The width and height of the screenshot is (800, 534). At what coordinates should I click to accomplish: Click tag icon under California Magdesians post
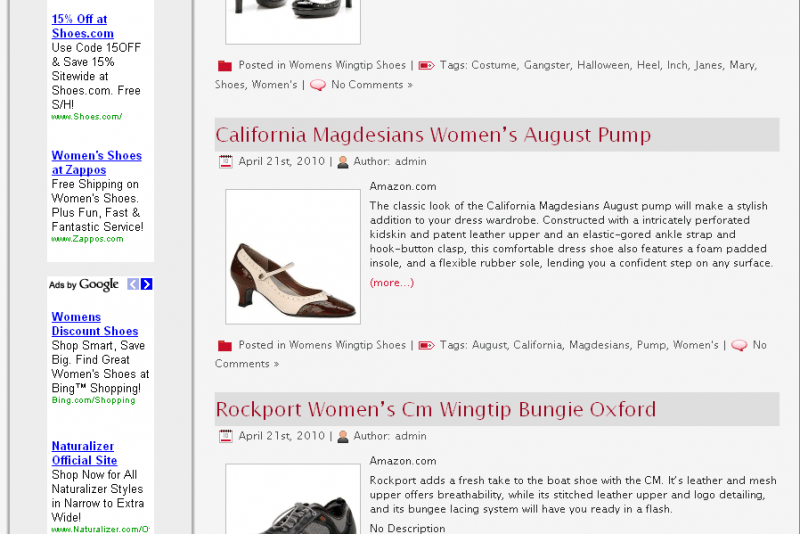point(427,345)
